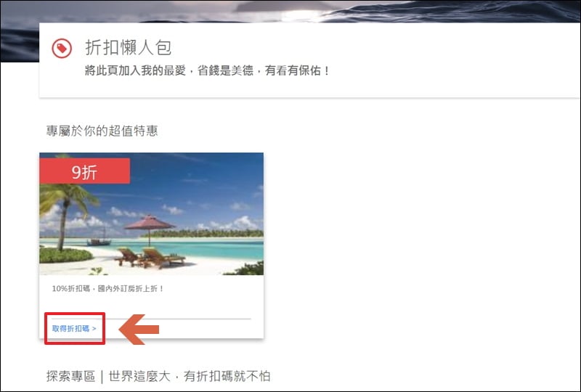The image size is (581, 392).
Task: Open the beach resort promo image
Action: pyautogui.click(x=152, y=213)
